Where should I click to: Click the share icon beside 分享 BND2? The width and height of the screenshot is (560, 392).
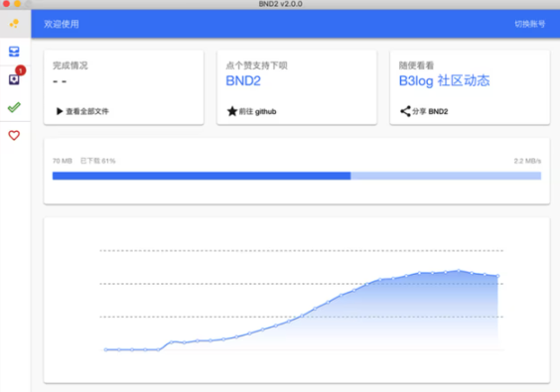pyautogui.click(x=405, y=111)
